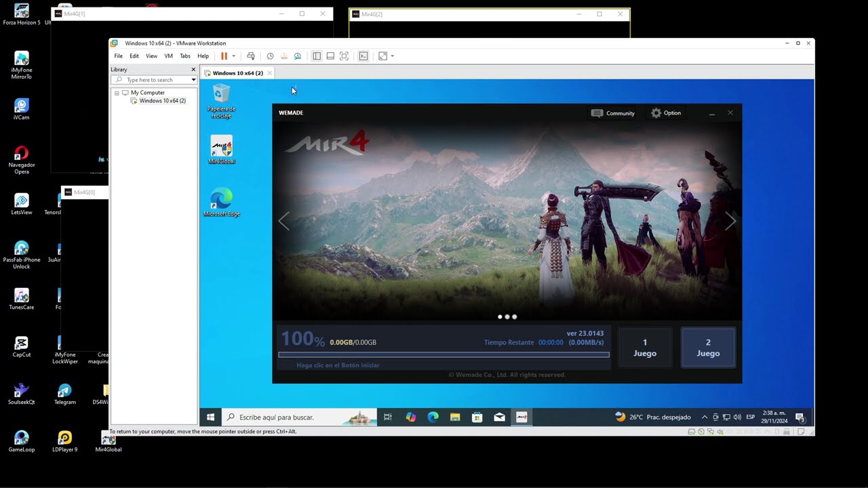Click the Send Ctrl+Alt+Del toolbar icon

[251, 56]
